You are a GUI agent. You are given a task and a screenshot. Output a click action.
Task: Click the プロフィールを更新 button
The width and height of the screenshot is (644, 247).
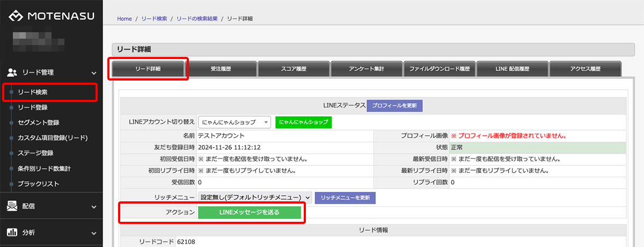[x=394, y=105]
